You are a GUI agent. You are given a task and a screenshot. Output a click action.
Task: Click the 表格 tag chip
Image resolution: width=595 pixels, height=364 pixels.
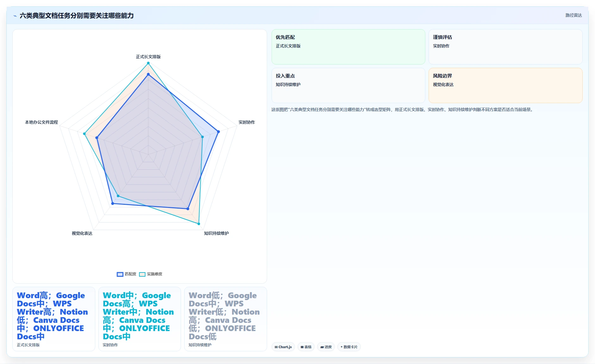click(x=306, y=347)
